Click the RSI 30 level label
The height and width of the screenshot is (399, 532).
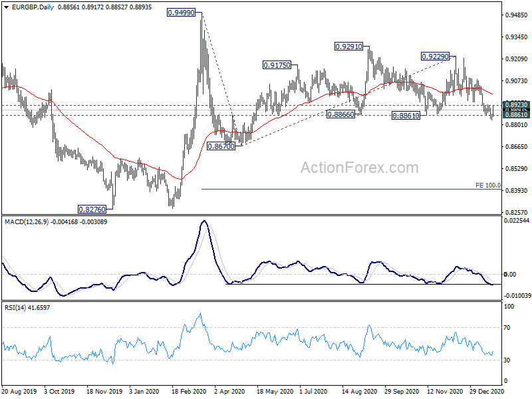[507, 360]
